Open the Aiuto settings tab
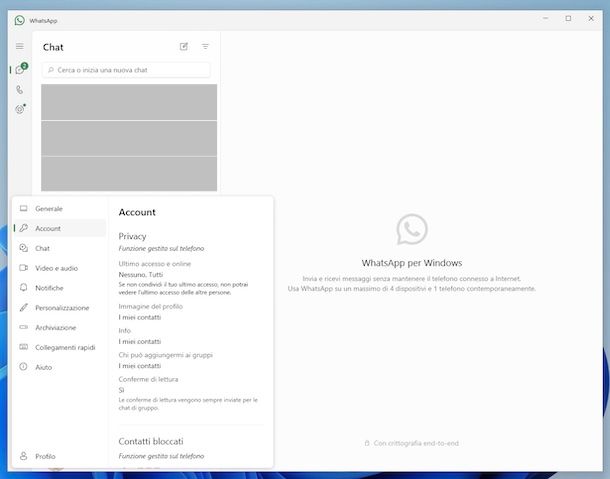The image size is (610, 479). pos(60,367)
